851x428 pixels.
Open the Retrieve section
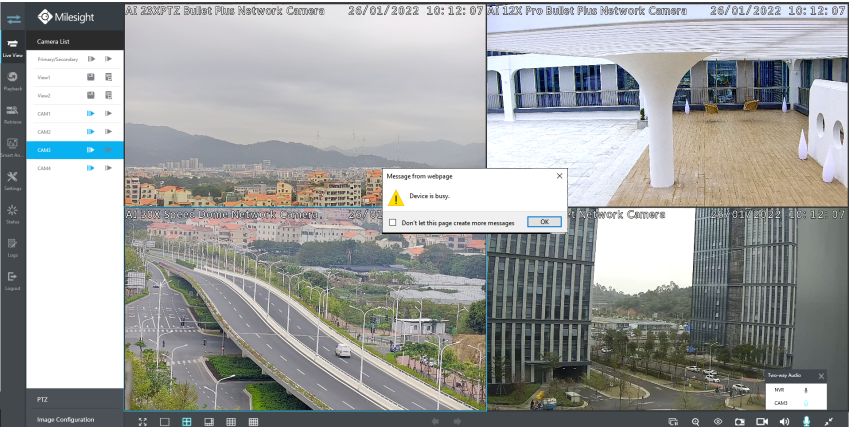pyautogui.click(x=12, y=114)
